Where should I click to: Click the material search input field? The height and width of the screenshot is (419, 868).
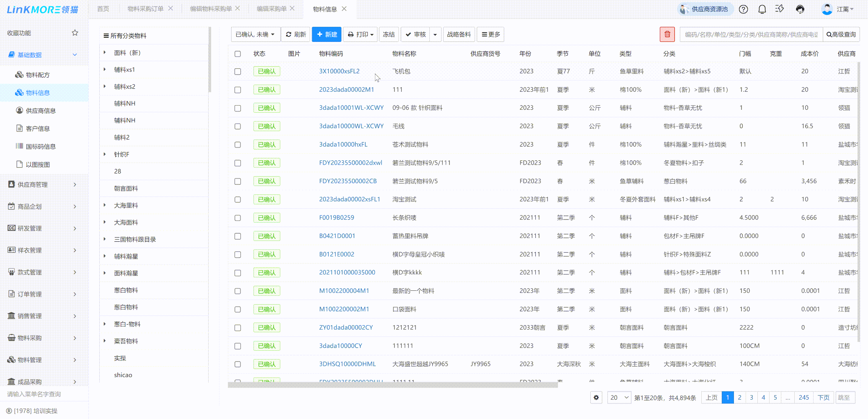[x=751, y=34]
